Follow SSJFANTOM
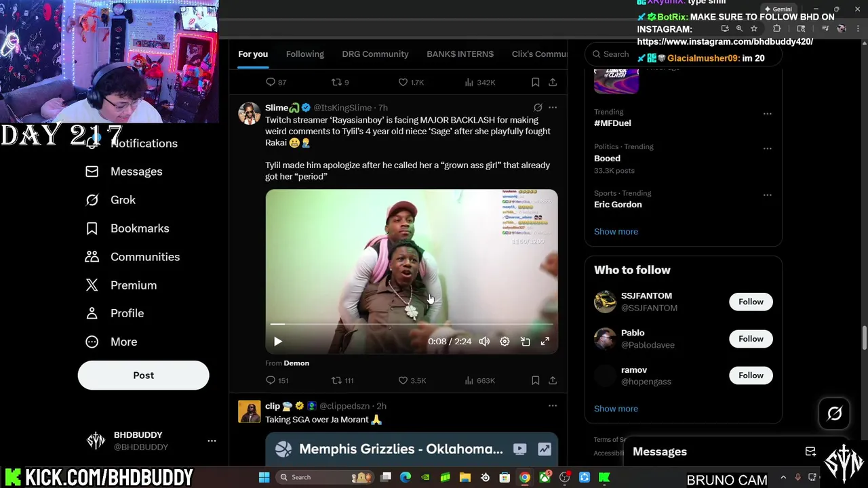868x488 pixels. coord(751,302)
